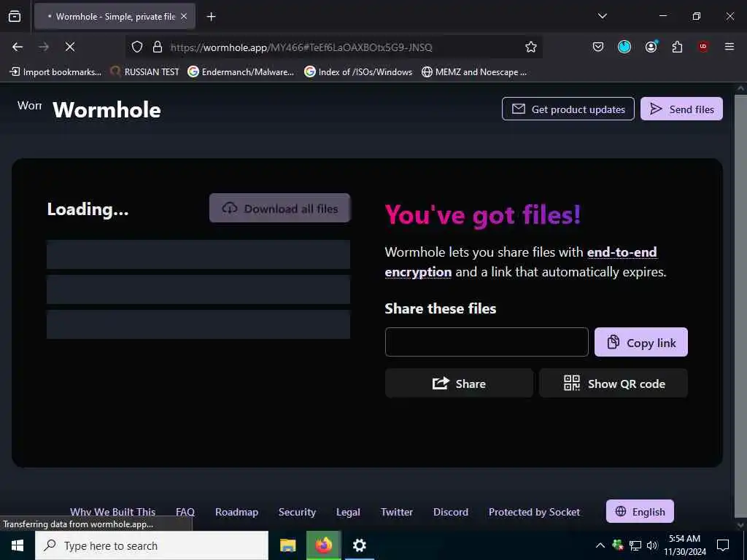
Task: Open File Explorer from the taskbar
Action: click(x=287, y=545)
